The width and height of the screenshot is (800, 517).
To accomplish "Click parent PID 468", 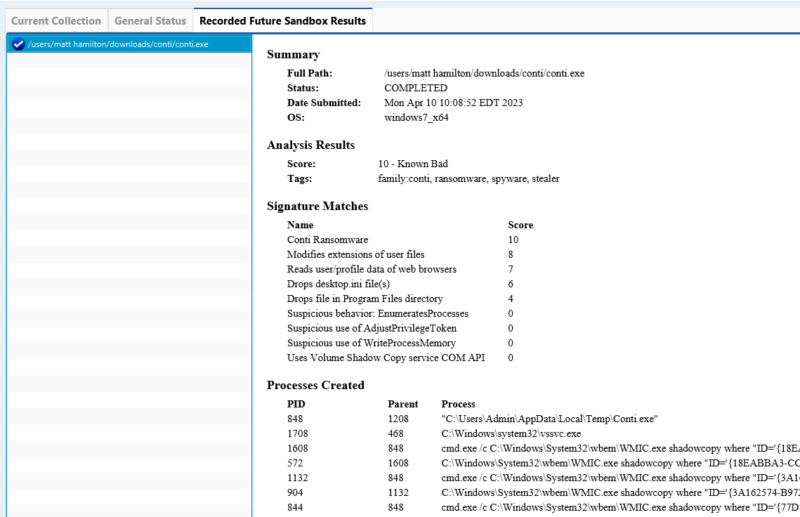I will click(x=395, y=434).
